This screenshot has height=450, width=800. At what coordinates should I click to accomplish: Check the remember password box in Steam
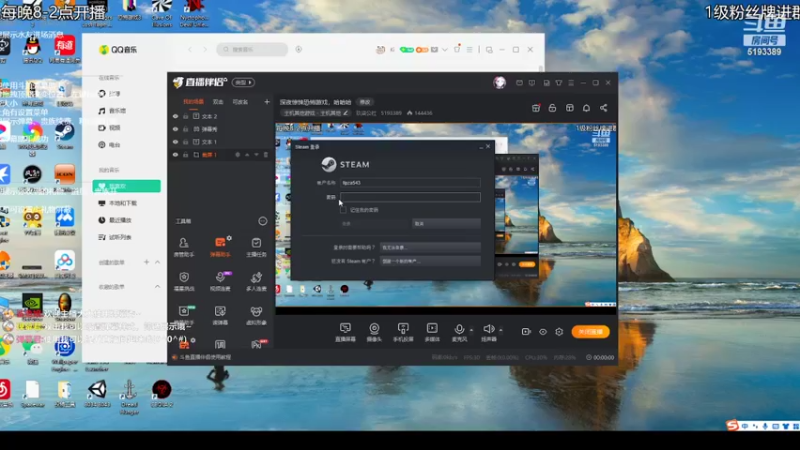[x=343, y=210]
